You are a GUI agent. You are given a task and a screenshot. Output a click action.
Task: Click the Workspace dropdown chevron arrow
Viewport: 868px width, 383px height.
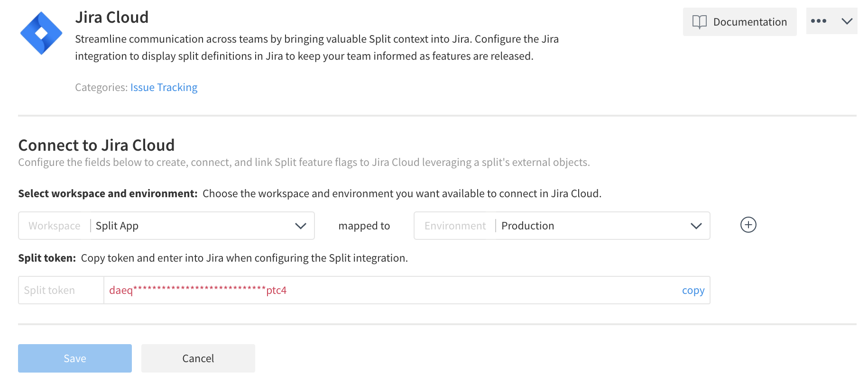tap(300, 226)
